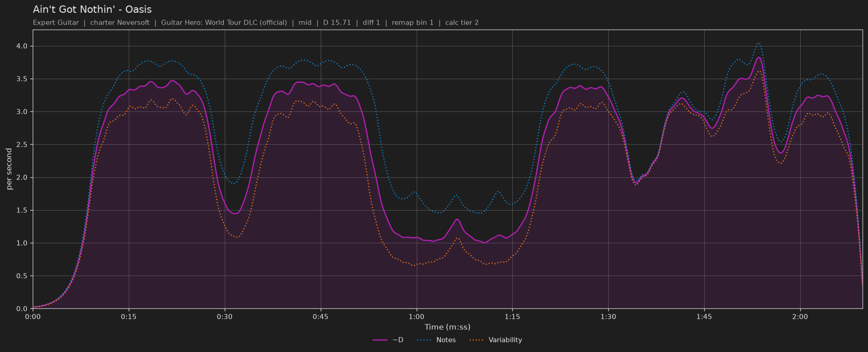Click the y-axis tick label "4.0"
The height and width of the screenshot is (352, 868).
point(22,46)
